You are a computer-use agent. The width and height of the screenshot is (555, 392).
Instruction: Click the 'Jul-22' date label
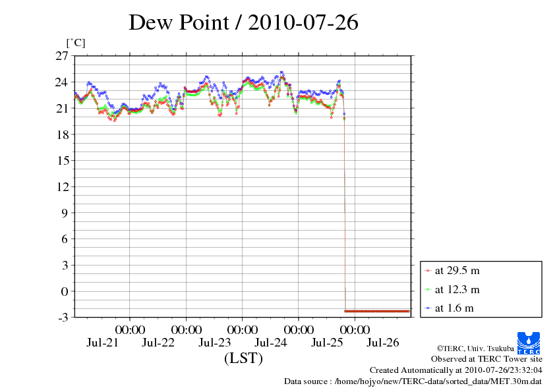point(158,343)
